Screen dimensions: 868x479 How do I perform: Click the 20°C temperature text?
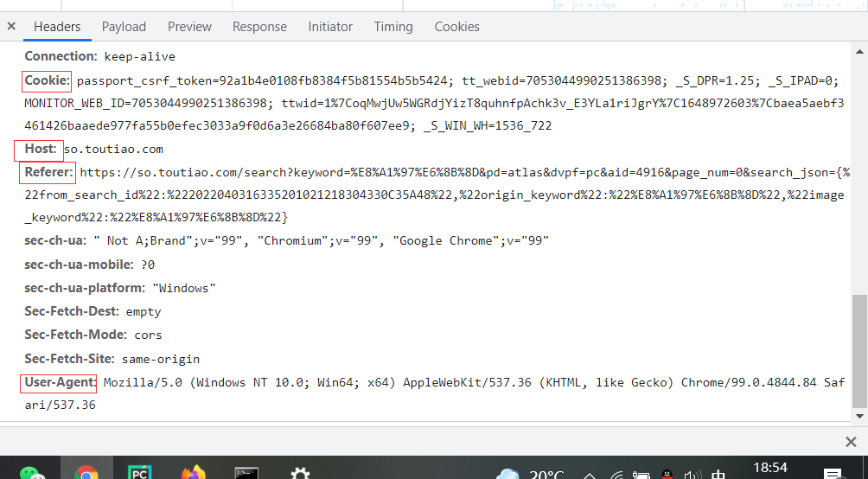point(547,476)
